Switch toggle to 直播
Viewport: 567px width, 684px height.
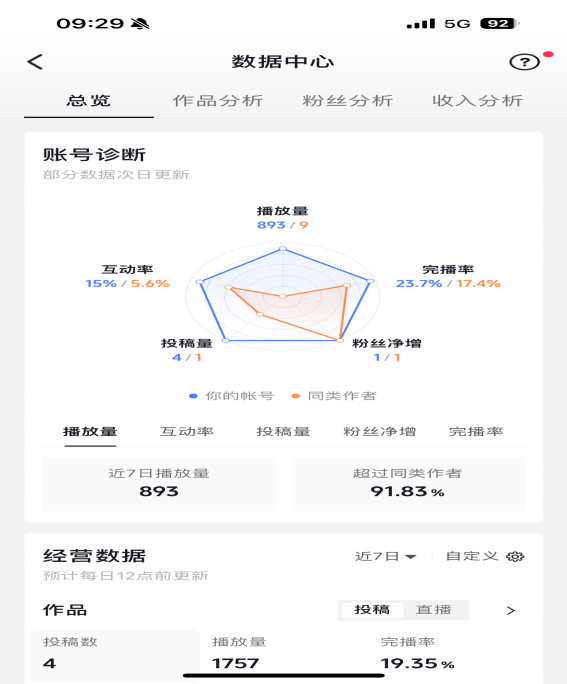[x=434, y=610]
